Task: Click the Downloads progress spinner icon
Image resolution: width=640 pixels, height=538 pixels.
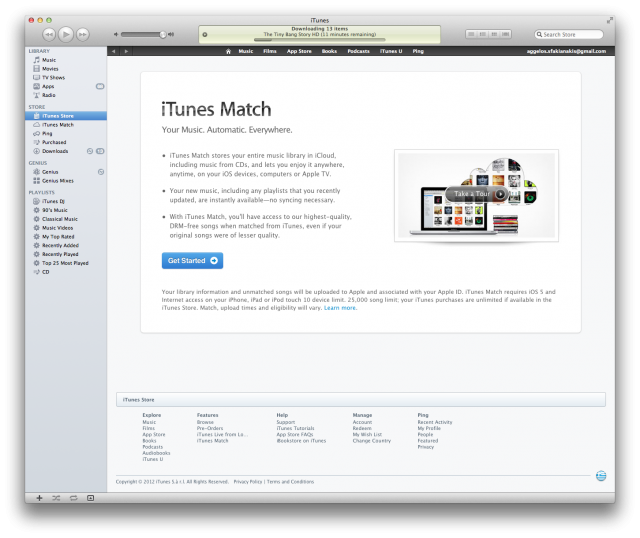Action: click(x=90, y=151)
